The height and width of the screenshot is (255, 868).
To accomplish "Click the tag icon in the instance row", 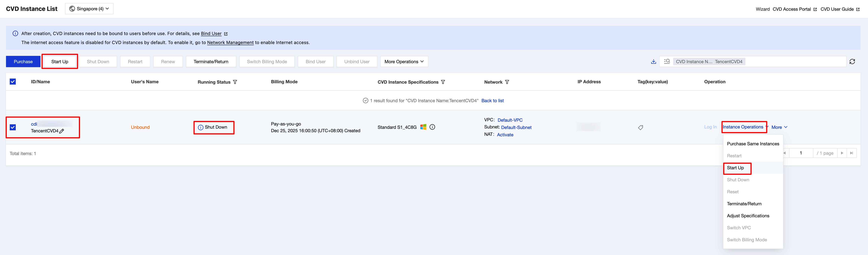I will tap(640, 127).
